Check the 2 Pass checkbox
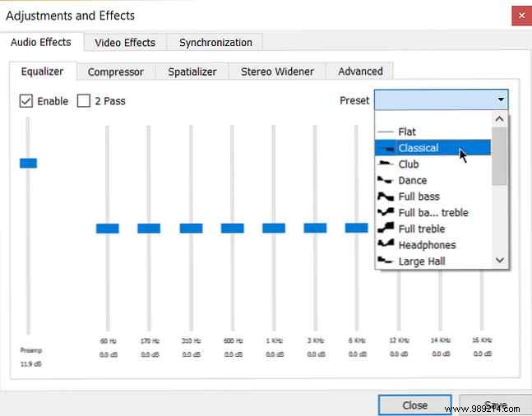 pyautogui.click(x=84, y=101)
